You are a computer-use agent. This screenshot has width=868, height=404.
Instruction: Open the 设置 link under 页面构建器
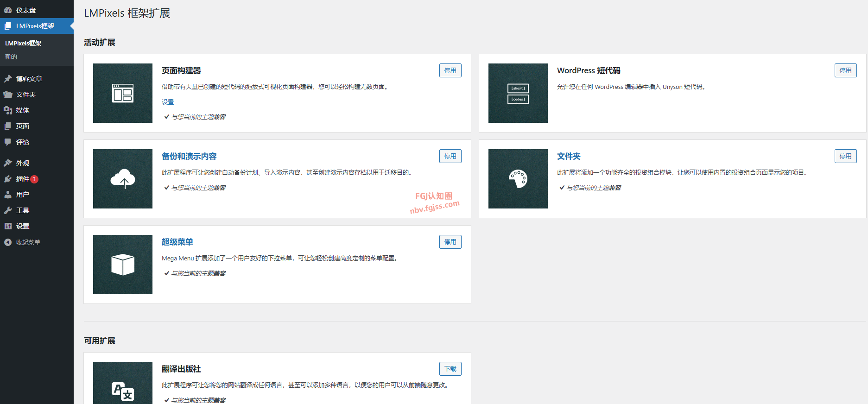(168, 102)
